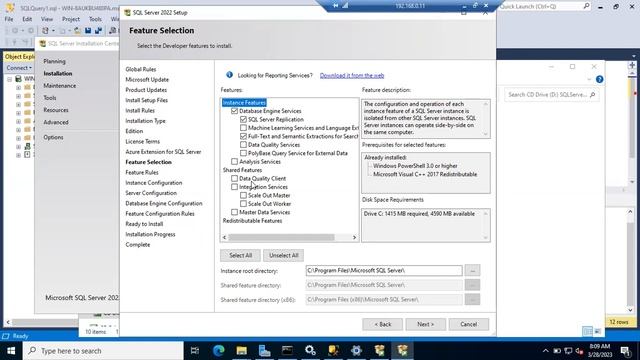Screen dimensions: 640x360
Task: Click the Select All button
Action: tap(240, 255)
